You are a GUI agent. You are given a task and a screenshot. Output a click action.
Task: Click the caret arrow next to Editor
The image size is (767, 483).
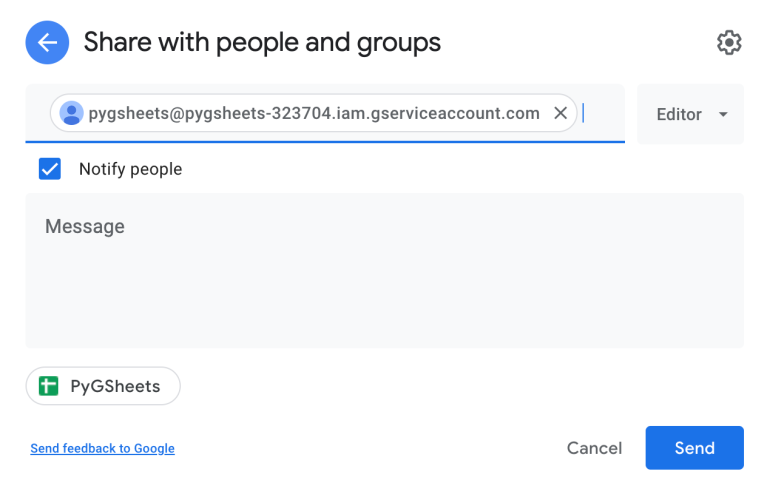[x=723, y=114]
